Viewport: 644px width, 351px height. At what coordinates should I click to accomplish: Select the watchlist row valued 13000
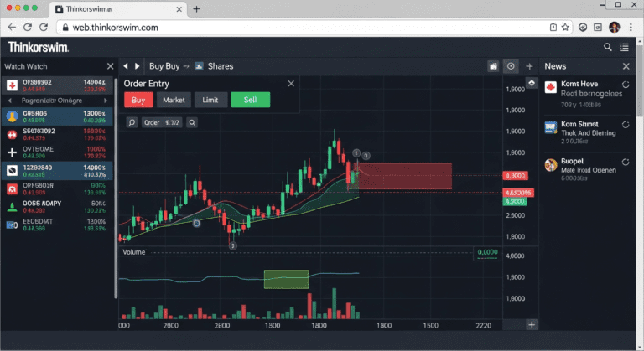click(57, 116)
